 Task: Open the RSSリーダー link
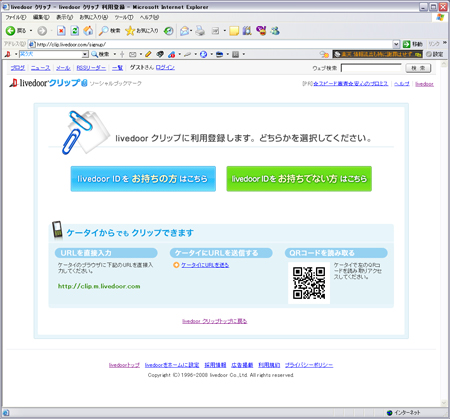tap(91, 68)
